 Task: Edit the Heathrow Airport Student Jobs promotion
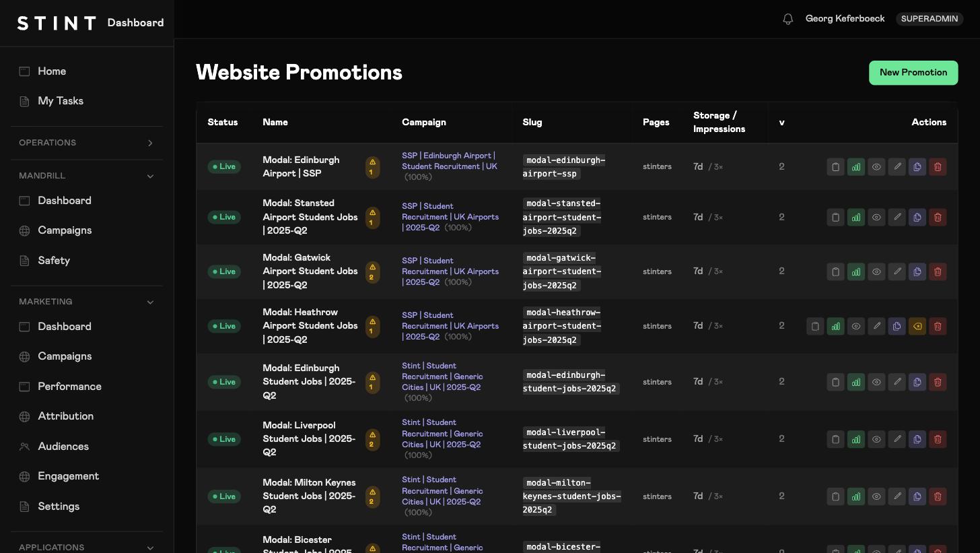tap(876, 327)
